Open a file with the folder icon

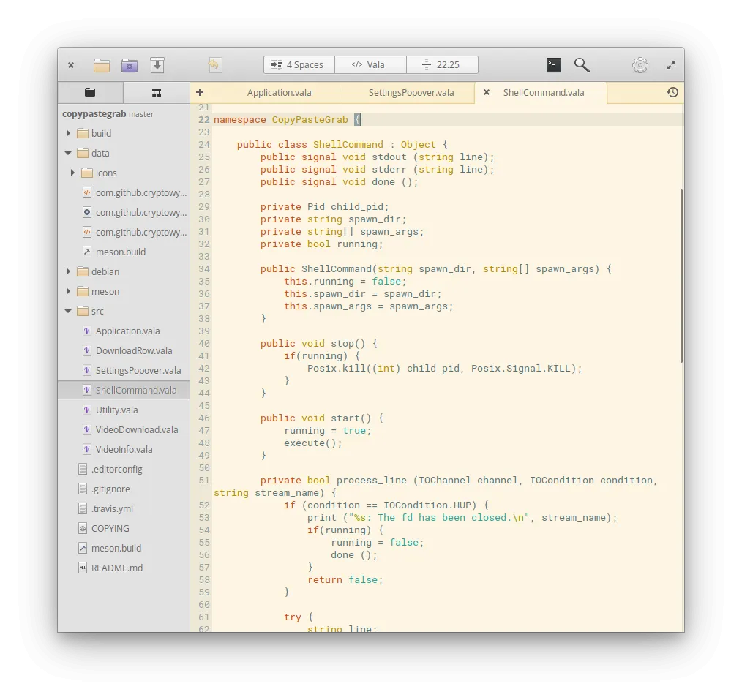pos(101,65)
